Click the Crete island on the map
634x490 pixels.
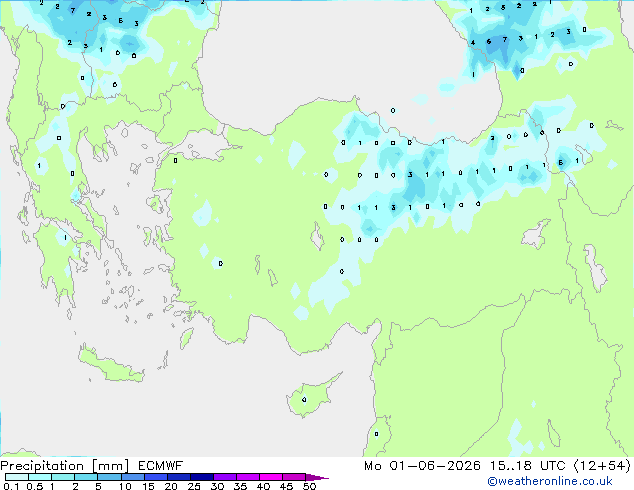111,365
